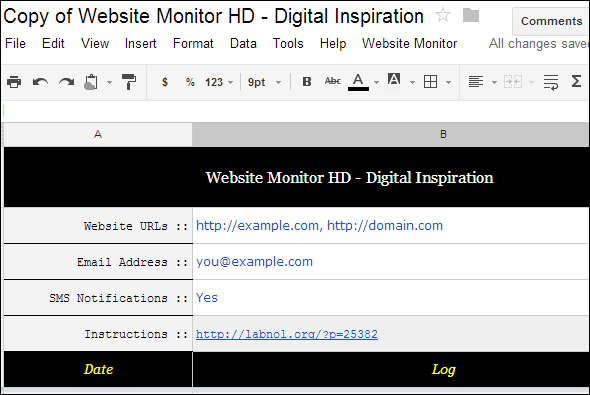Format as currency with dollar icon

click(165, 82)
